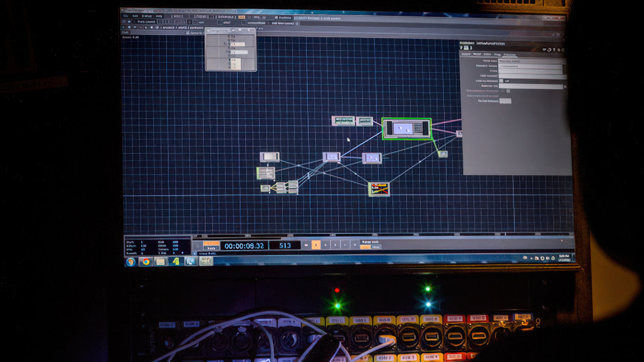Open the active rightmost tab in parameter panel

point(509,54)
